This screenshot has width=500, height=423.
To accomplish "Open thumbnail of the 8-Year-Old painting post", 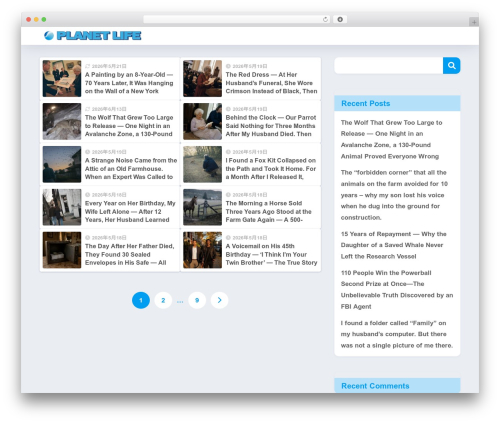I will 62,78.
